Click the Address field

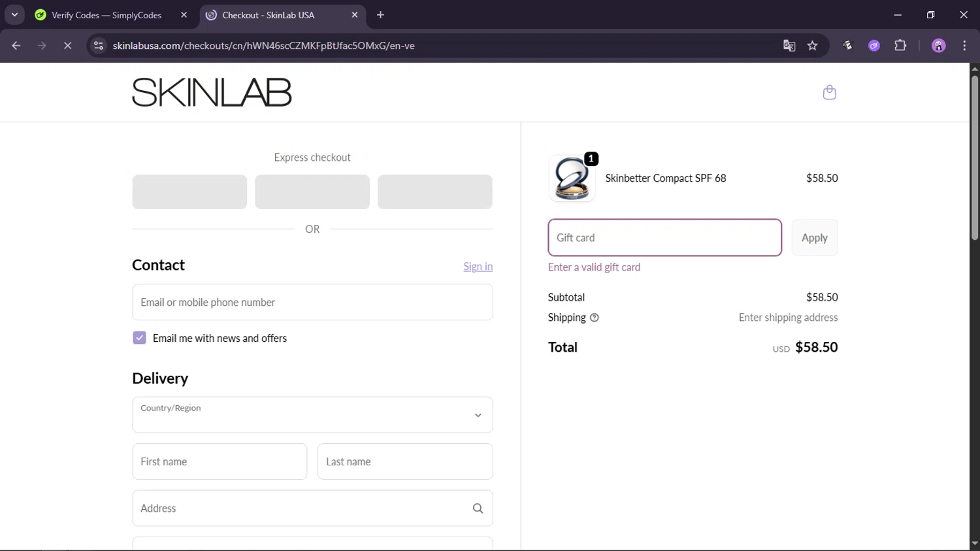312,509
